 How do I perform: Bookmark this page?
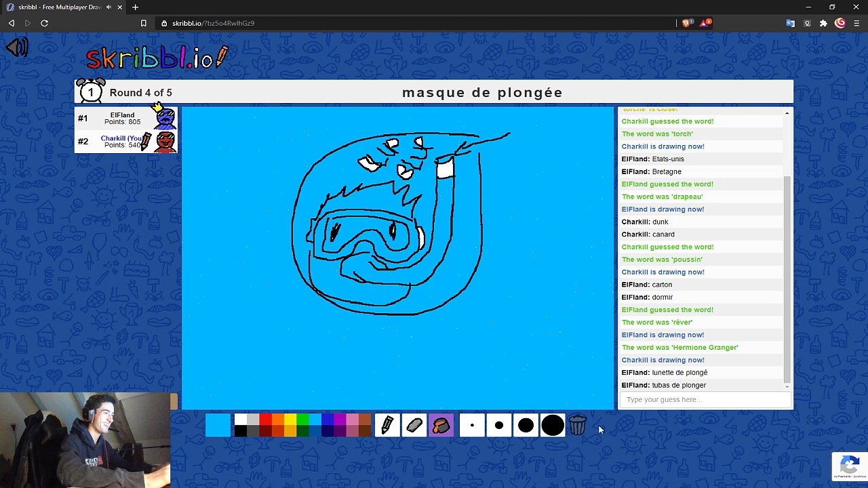coord(143,23)
